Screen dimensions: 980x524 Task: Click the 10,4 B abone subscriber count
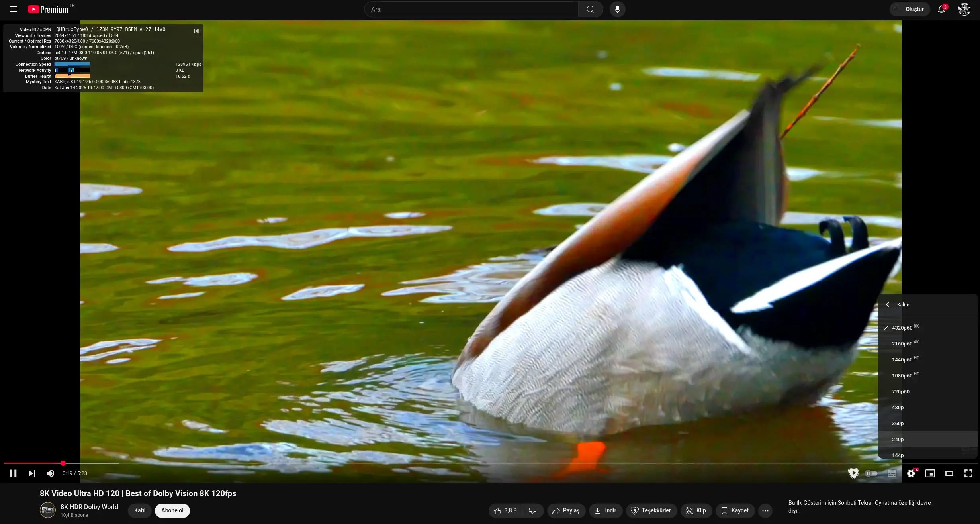click(x=74, y=515)
